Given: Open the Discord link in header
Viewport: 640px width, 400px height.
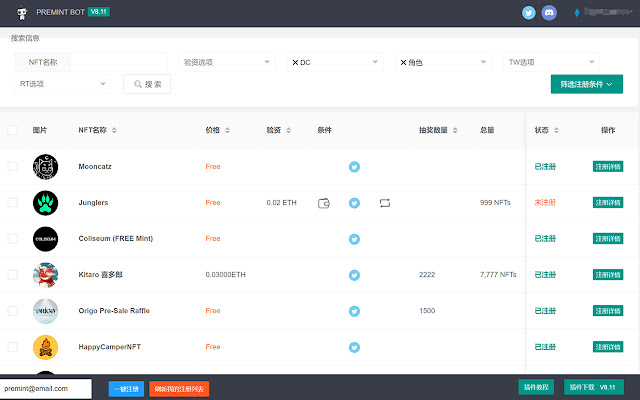Looking at the screenshot, I should 549,13.
